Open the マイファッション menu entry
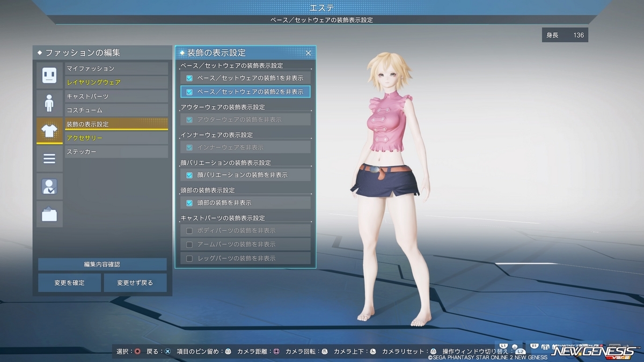Viewport: 644px width, 362px height. pos(116,69)
